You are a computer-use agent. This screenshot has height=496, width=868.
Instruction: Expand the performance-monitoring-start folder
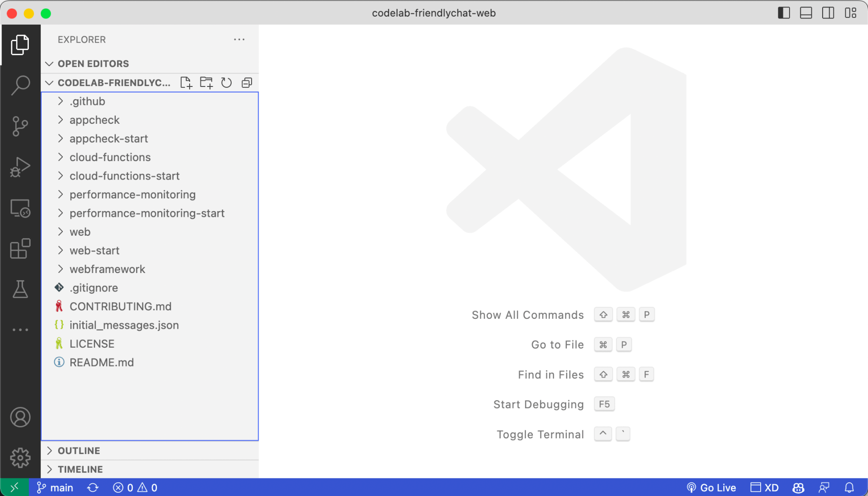[x=150, y=214]
